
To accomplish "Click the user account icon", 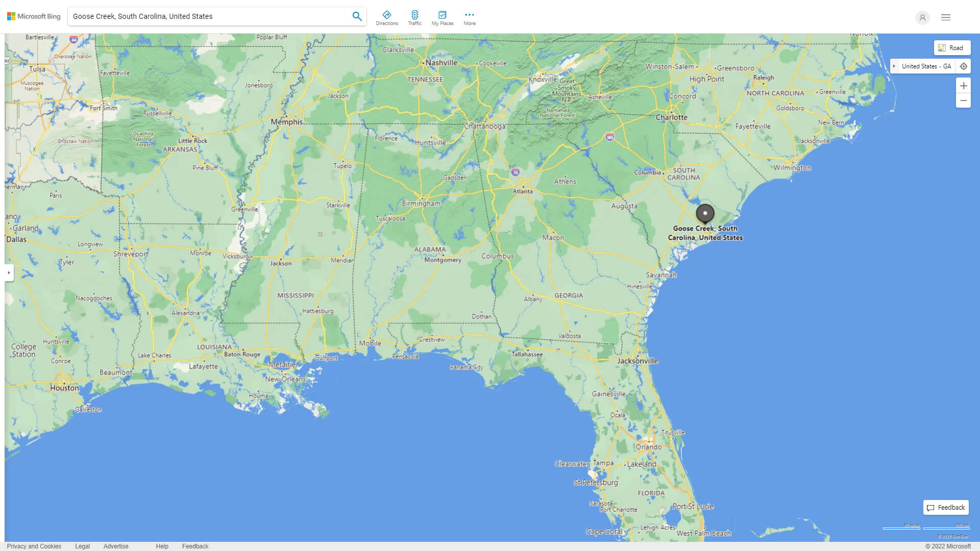I will point(922,17).
